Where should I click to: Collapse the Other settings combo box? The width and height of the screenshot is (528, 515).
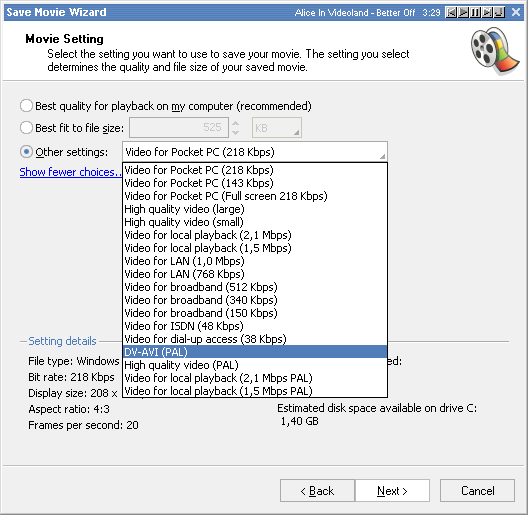click(255, 152)
